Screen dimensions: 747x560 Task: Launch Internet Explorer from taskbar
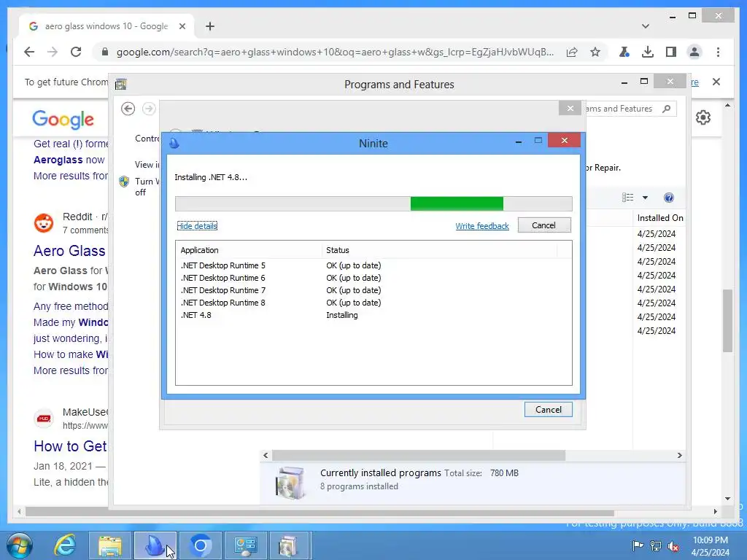[x=65, y=545]
